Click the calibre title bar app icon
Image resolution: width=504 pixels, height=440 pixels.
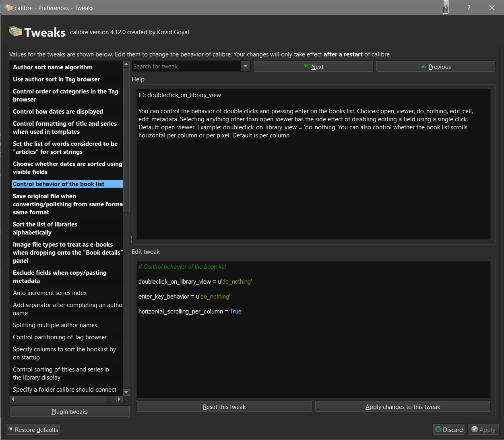pos(8,8)
